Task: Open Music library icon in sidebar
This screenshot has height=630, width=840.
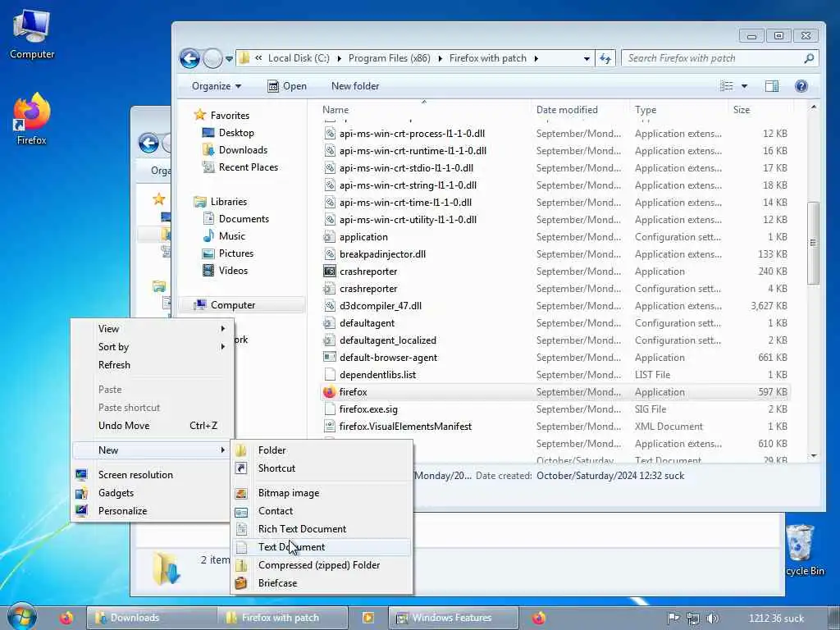Action: [x=208, y=236]
